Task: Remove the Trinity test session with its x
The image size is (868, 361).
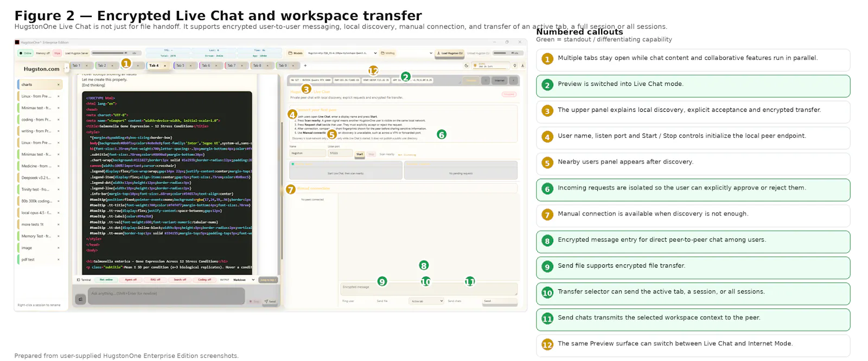Action: [x=59, y=189]
